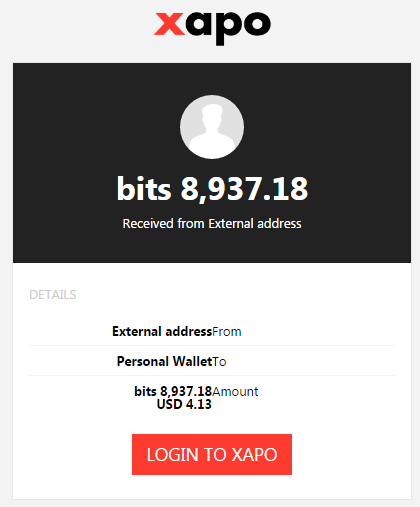This screenshot has height=507, width=420.
Task: Click the LOGIN TO XAPO button
Action: (x=212, y=454)
